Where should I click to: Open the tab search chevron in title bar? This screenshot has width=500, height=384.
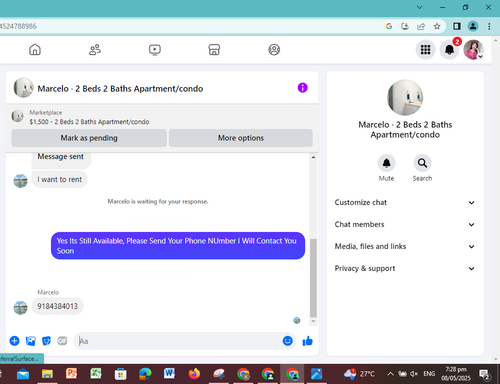[420, 7]
